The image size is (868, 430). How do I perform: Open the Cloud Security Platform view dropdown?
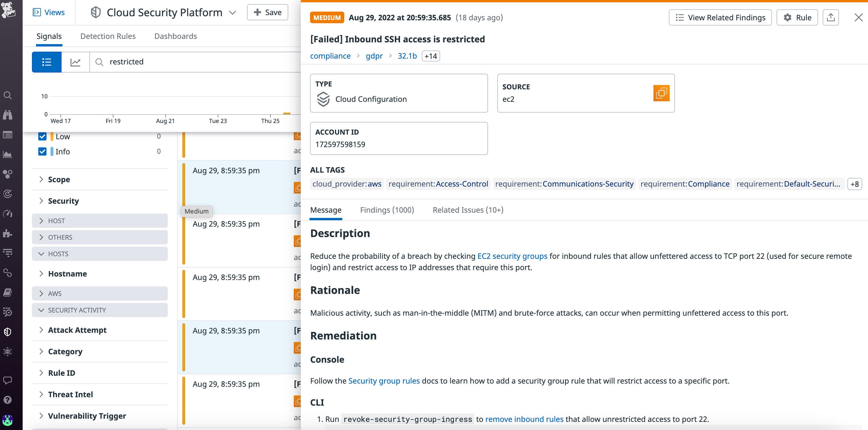coord(233,12)
